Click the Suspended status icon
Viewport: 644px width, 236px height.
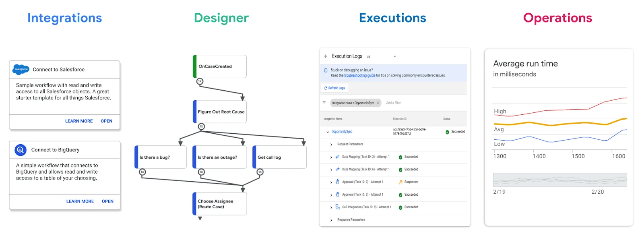click(400, 182)
